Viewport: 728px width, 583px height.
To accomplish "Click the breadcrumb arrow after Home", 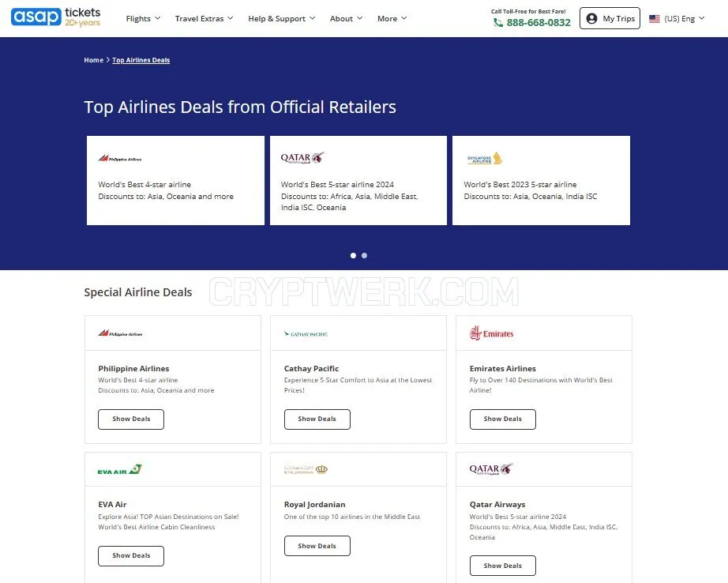I will (107, 60).
